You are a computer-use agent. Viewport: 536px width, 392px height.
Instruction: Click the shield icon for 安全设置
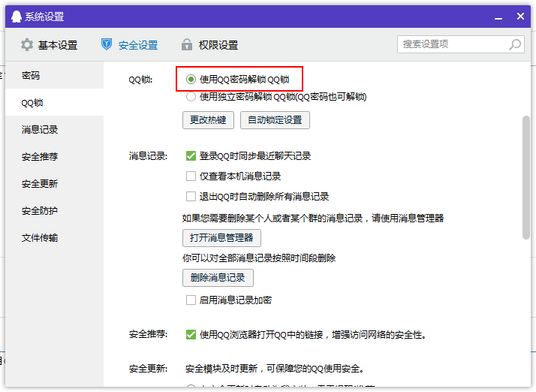(x=107, y=44)
